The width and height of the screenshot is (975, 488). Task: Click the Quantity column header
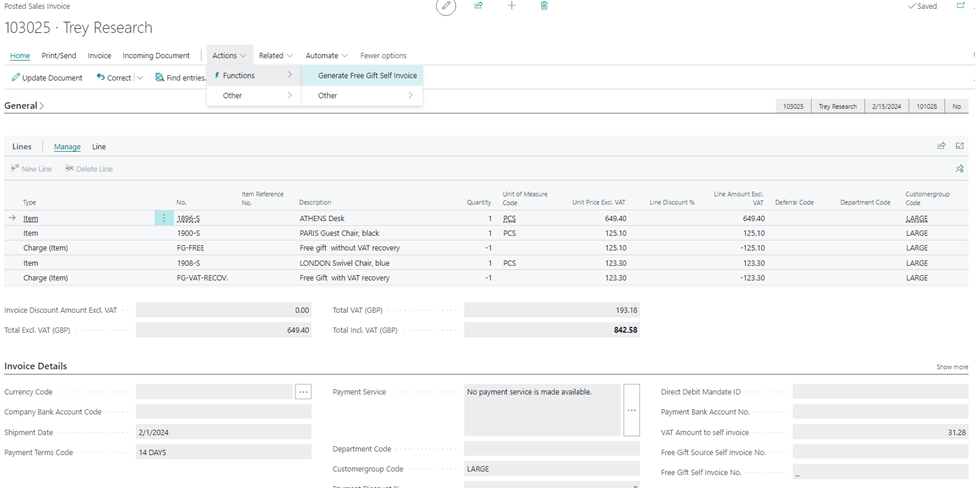pyautogui.click(x=479, y=202)
